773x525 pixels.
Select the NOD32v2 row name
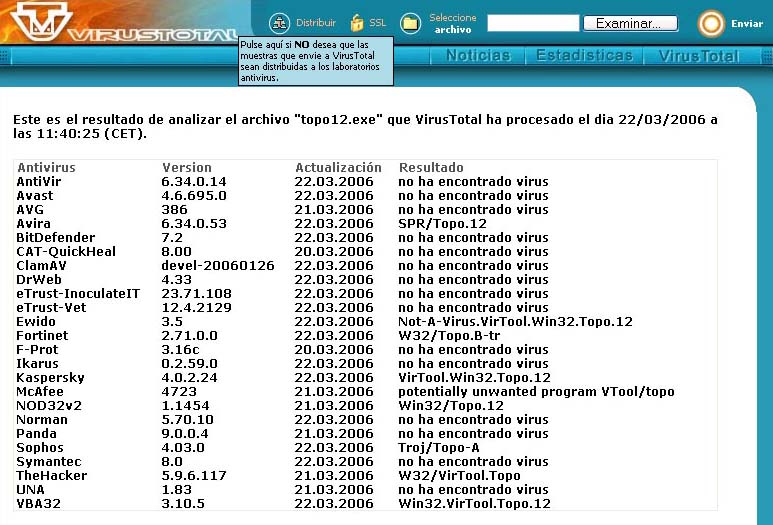pos(49,406)
